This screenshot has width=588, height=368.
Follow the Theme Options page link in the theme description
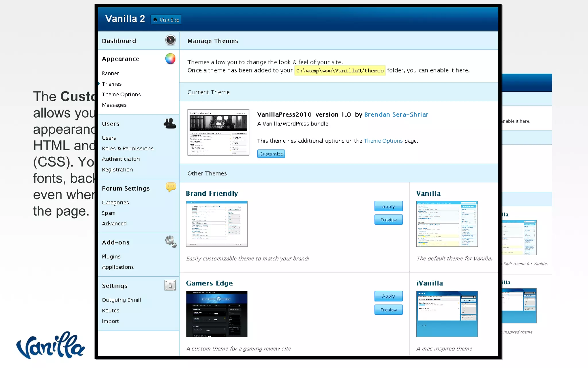(383, 141)
